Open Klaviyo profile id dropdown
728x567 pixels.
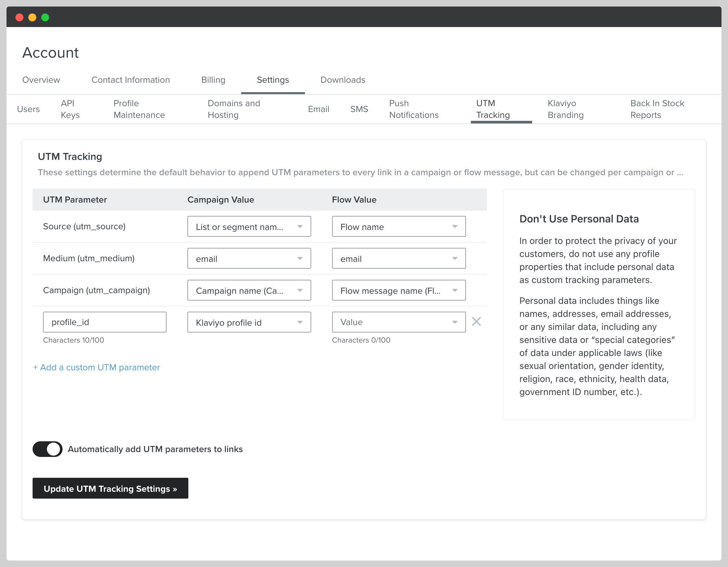click(x=249, y=322)
